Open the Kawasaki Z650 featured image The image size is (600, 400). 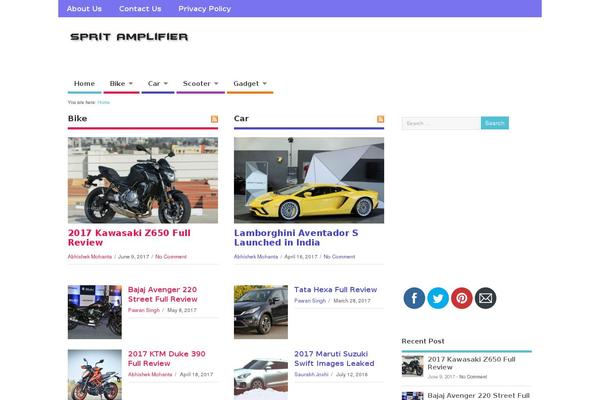pyautogui.click(x=143, y=180)
